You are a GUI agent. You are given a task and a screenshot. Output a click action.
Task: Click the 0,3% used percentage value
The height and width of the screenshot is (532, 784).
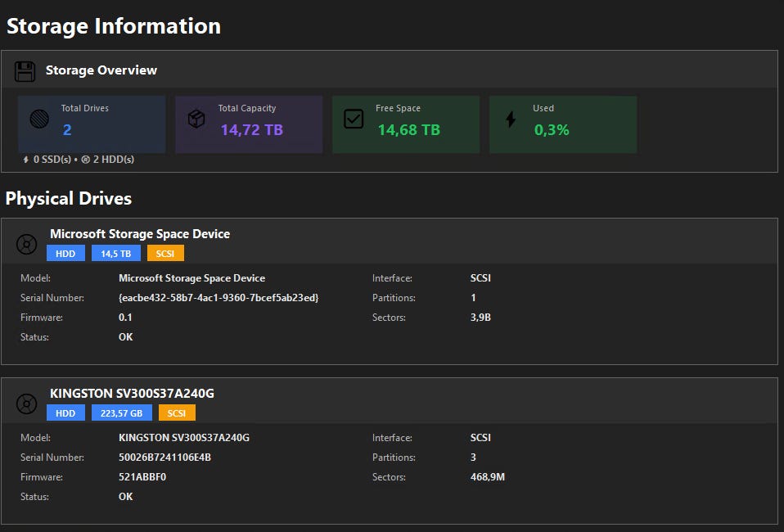pyautogui.click(x=552, y=130)
